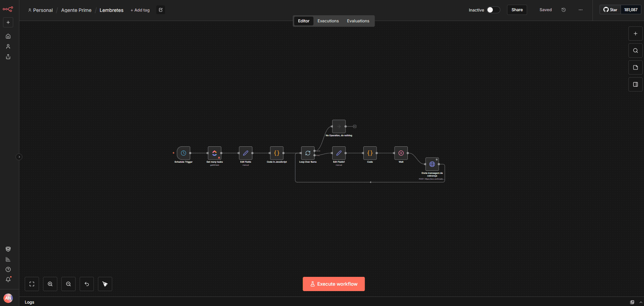Click the Execute workflow button
This screenshot has height=306, width=644.
click(334, 284)
